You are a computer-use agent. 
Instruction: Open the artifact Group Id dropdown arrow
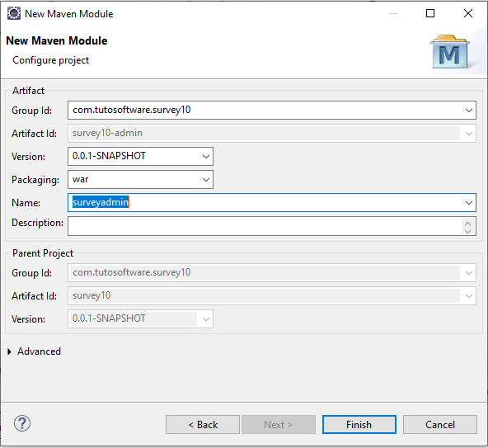point(469,111)
